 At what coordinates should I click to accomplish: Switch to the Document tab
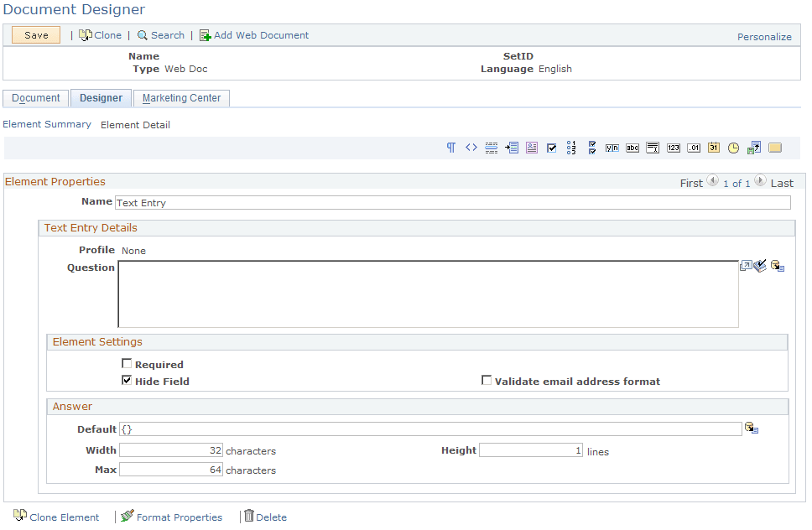pos(35,97)
